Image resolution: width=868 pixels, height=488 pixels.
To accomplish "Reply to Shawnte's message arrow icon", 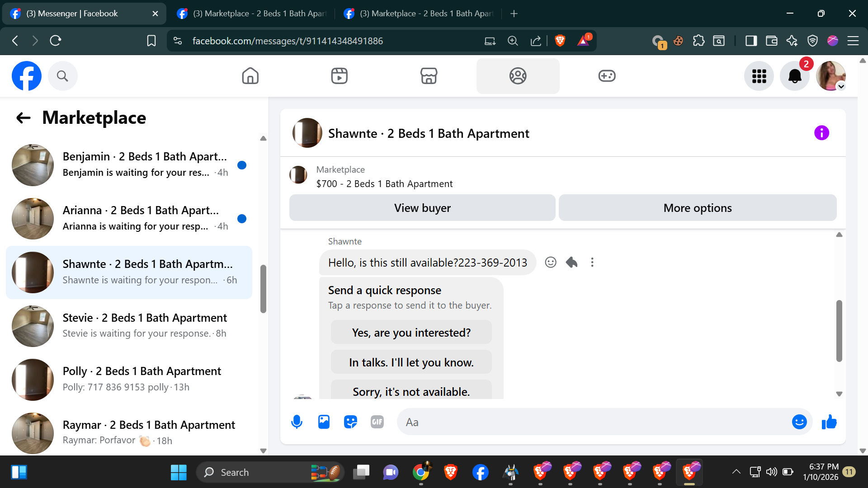I will pyautogui.click(x=571, y=263).
